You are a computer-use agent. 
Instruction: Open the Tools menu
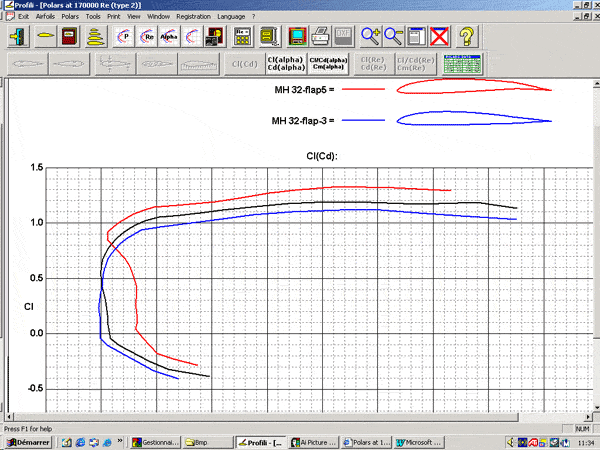[x=94, y=17]
